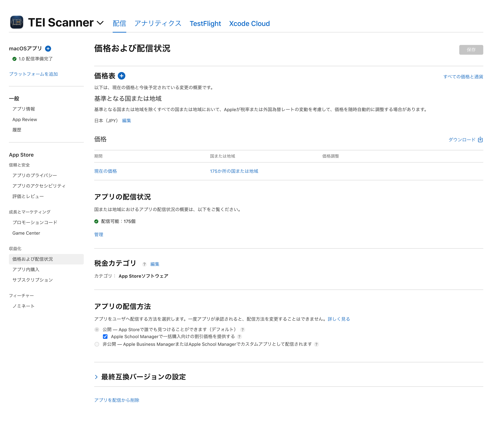Screen dimensions: 504x447
Task: Open the TEI Scanner app switcher dropdown
Action: pyautogui.click(x=100, y=23)
